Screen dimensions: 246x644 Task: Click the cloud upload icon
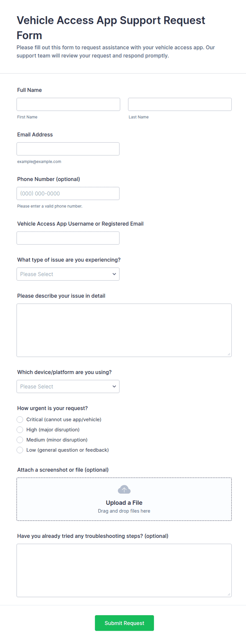124,489
